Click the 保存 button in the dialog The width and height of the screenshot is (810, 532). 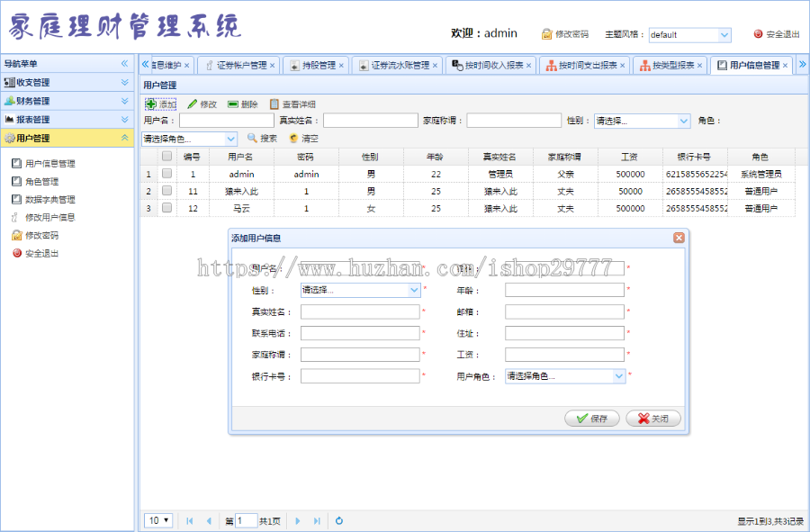(591, 418)
